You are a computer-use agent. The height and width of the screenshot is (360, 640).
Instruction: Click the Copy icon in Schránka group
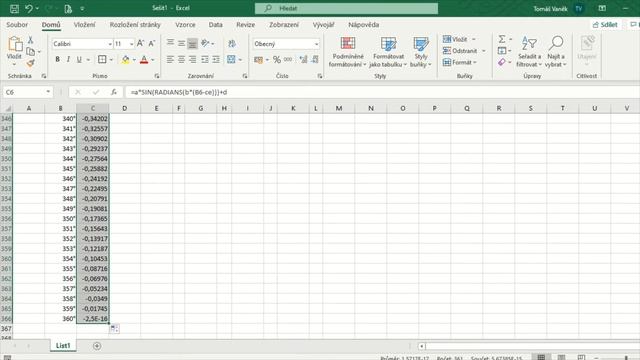point(30,51)
